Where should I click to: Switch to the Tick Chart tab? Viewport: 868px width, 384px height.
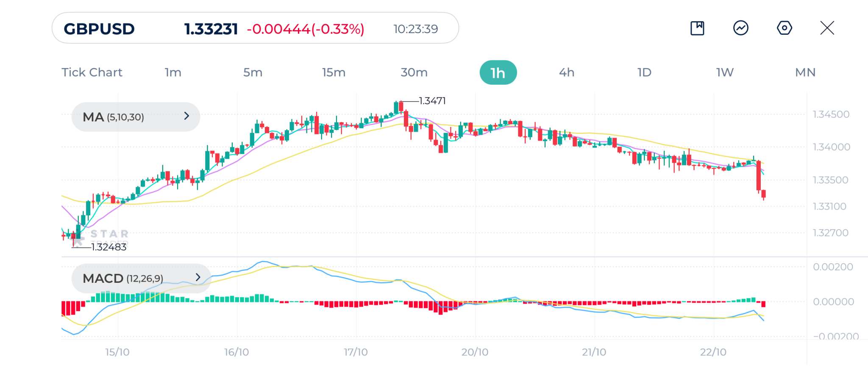point(92,72)
